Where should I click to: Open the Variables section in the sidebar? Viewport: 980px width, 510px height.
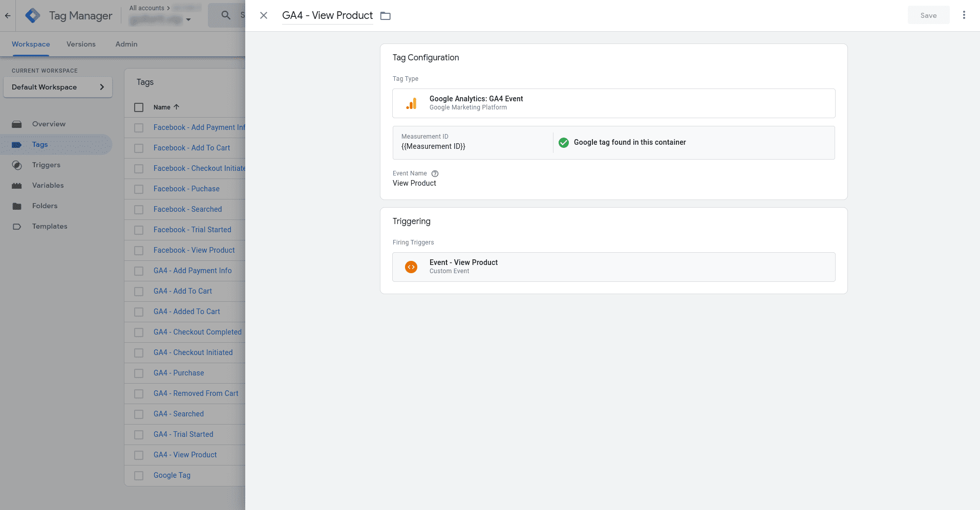point(47,185)
